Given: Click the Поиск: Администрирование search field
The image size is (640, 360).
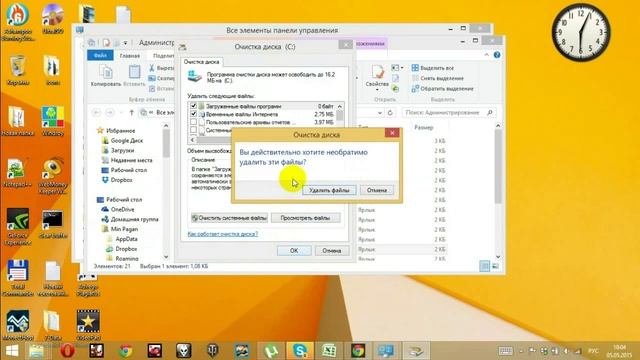Looking at the screenshot, I should point(448,112).
